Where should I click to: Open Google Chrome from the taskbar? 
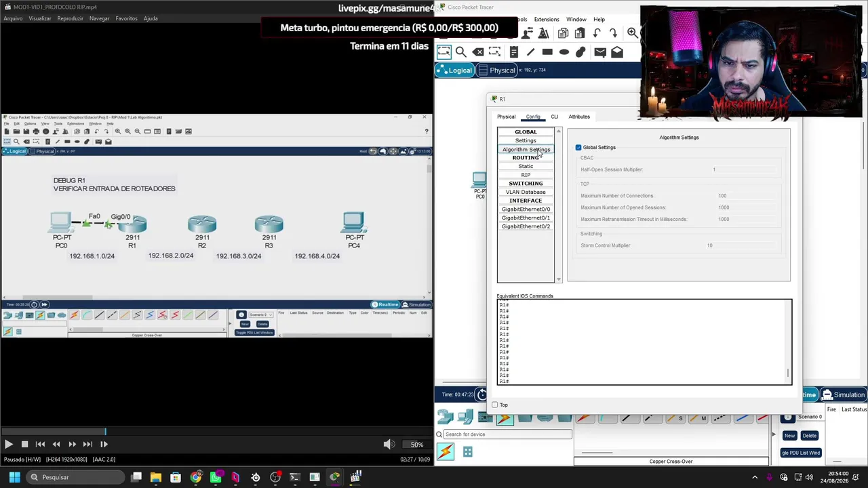point(195,477)
